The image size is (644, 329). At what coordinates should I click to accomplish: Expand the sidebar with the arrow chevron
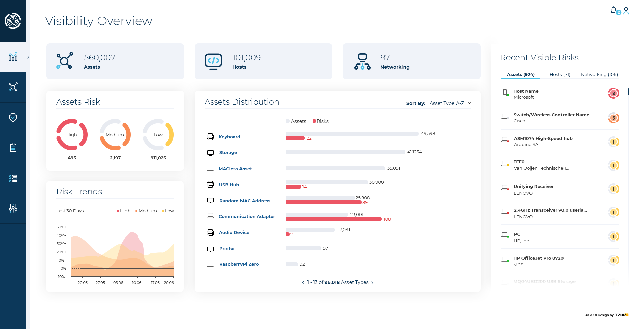28,57
